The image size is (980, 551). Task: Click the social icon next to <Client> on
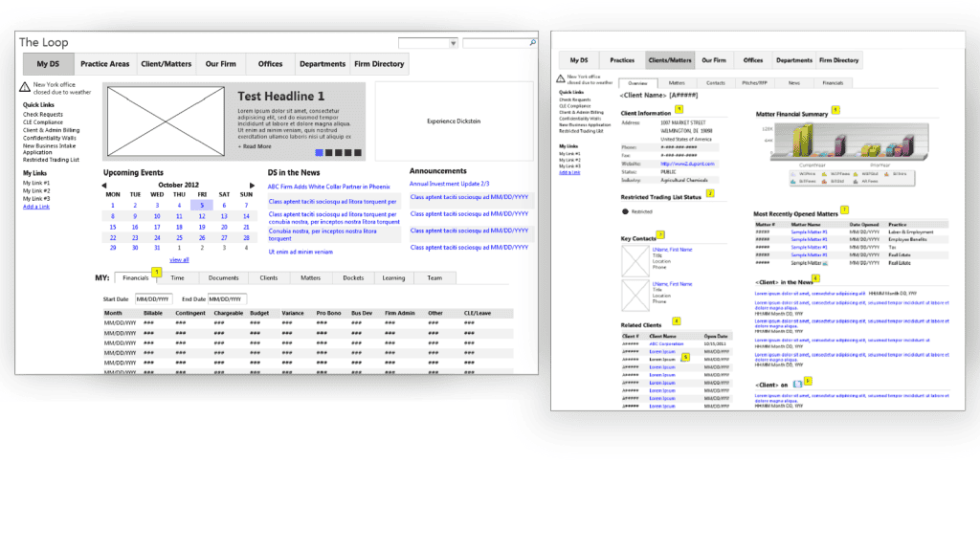click(797, 383)
